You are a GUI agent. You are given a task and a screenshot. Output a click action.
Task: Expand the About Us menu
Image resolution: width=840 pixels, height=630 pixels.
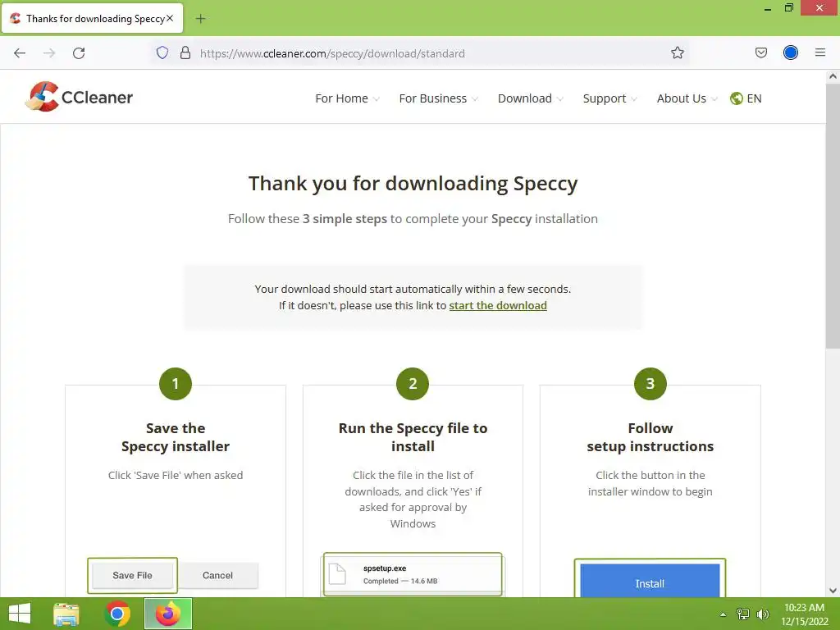687,98
